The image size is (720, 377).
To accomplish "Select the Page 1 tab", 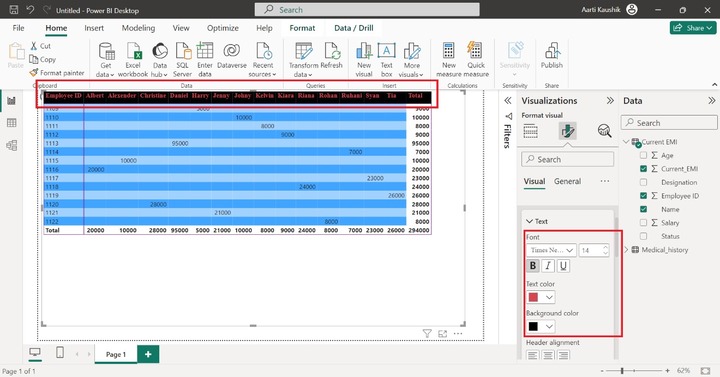I will click(x=116, y=354).
